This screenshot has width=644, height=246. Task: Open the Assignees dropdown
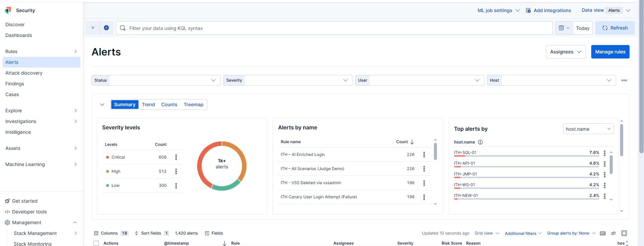[566, 52]
